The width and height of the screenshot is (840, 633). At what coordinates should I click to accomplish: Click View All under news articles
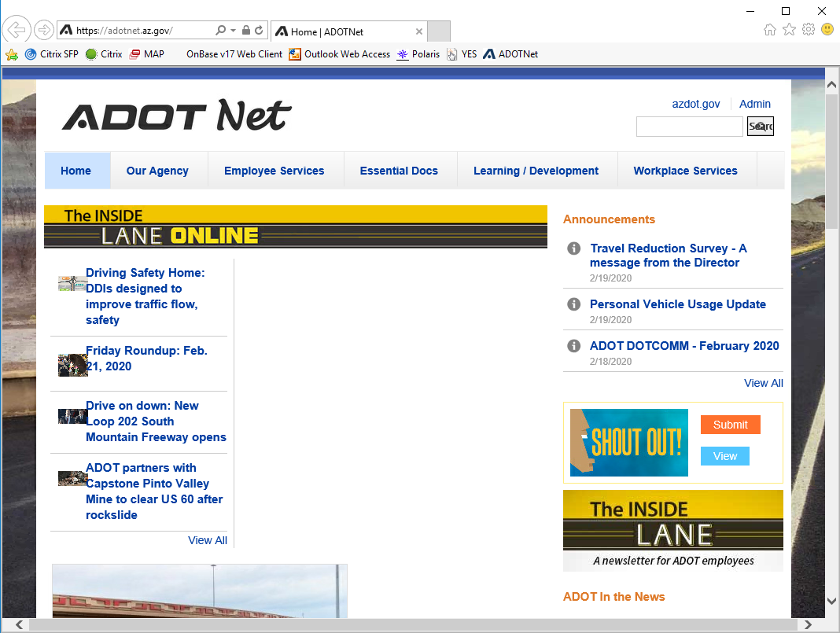pos(208,540)
